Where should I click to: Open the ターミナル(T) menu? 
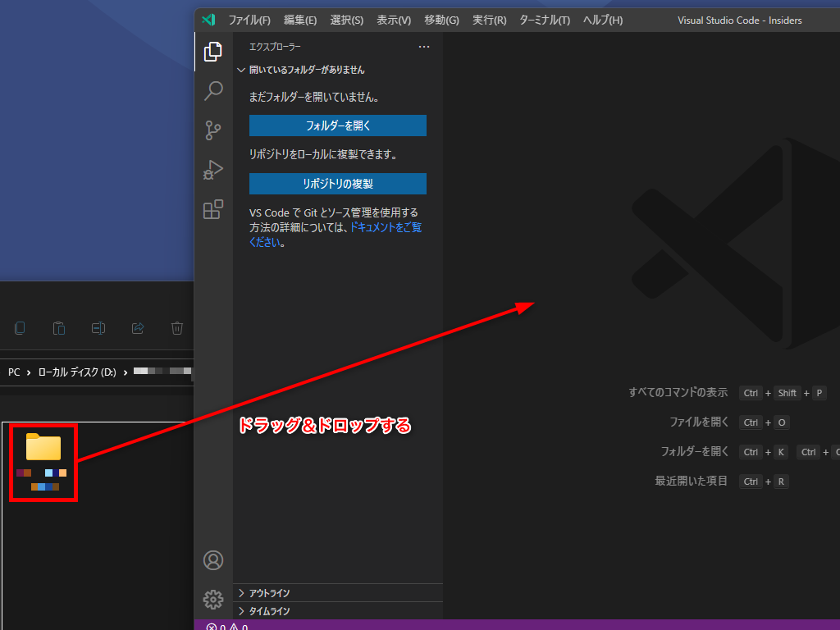545,21
